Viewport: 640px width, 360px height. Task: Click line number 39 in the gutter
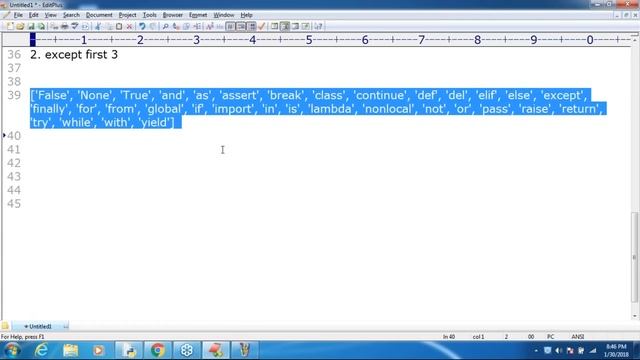tap(14, 96)
